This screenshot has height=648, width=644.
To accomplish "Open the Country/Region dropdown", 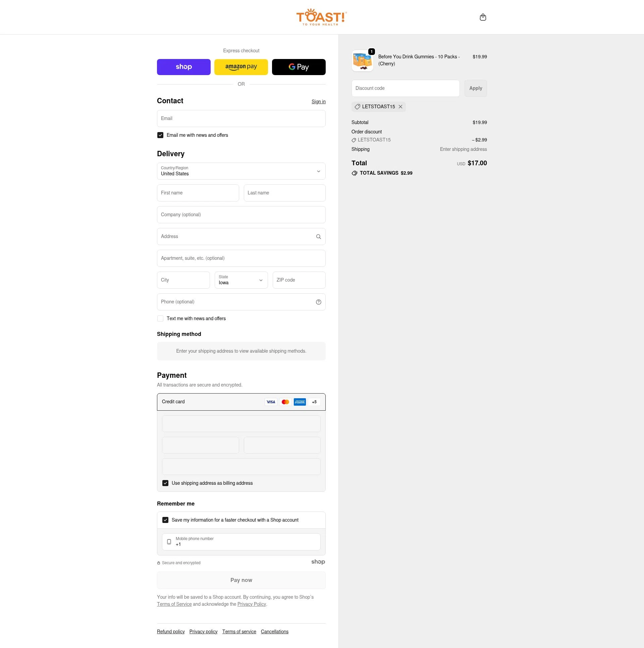I will click(241, 171).
